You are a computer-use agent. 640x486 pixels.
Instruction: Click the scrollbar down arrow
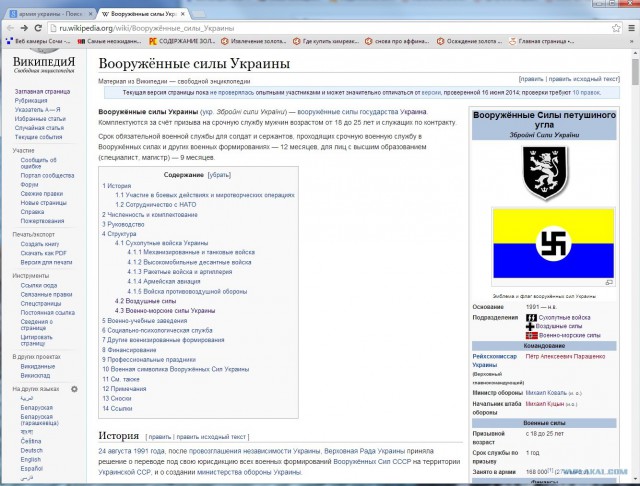(x=635, y=478)
